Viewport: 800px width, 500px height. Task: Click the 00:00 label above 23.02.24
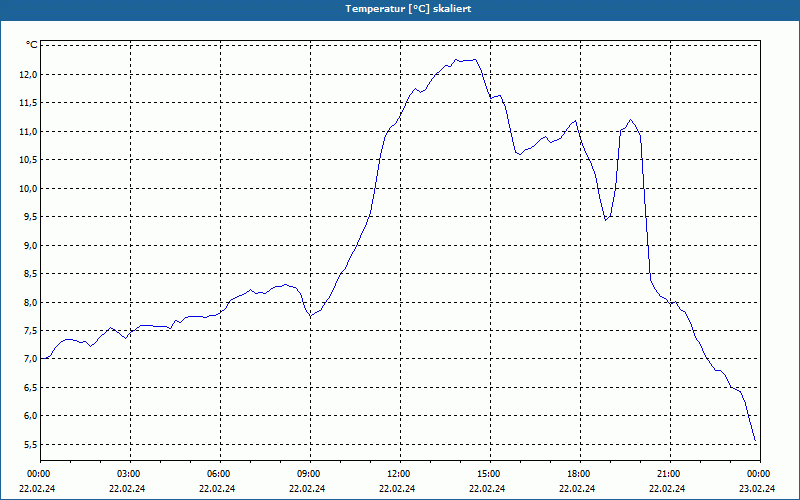[x=760, y=474]
